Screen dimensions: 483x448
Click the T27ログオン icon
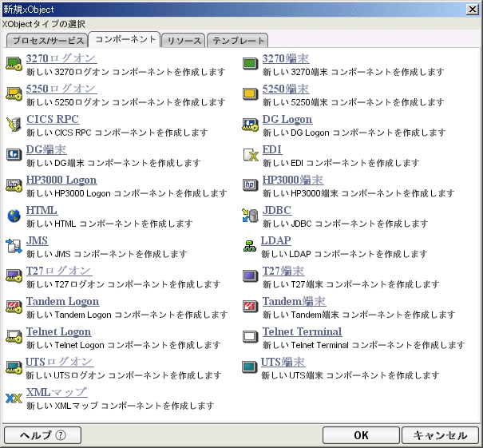tap(14, 276)
